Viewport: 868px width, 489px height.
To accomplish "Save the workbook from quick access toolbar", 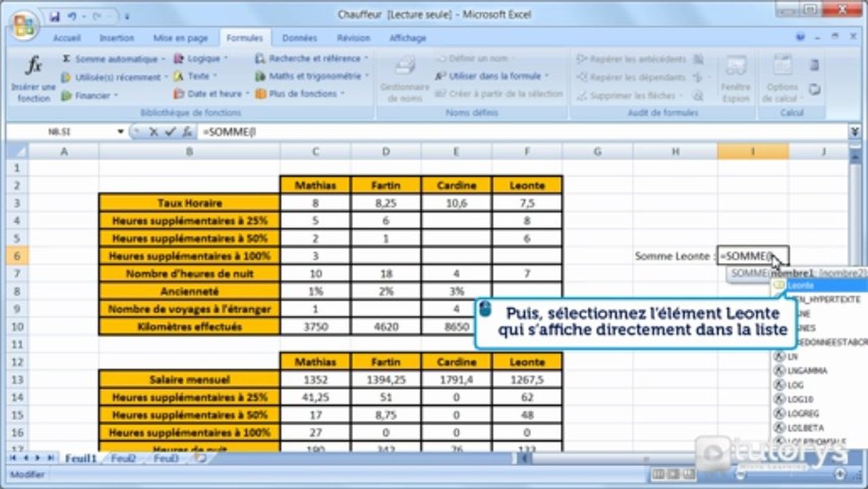I will point(55,15).
